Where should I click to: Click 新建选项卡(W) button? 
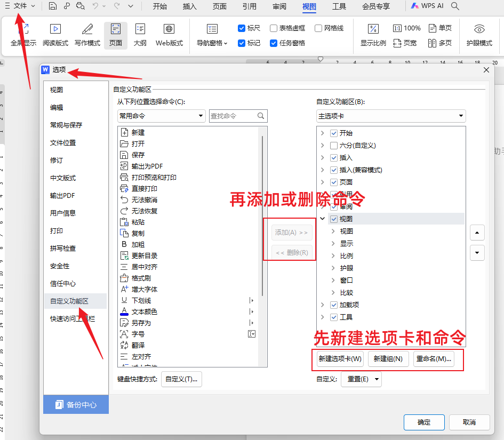(340, 359)
